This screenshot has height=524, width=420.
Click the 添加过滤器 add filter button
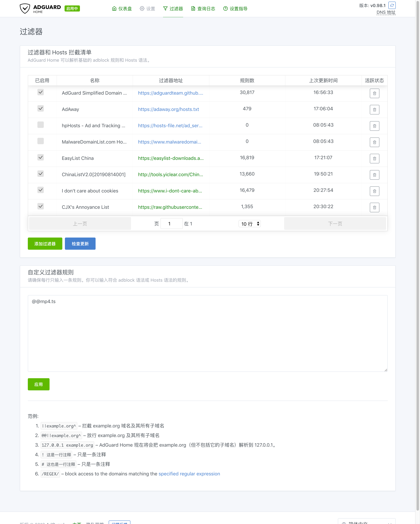coord(45,243)
